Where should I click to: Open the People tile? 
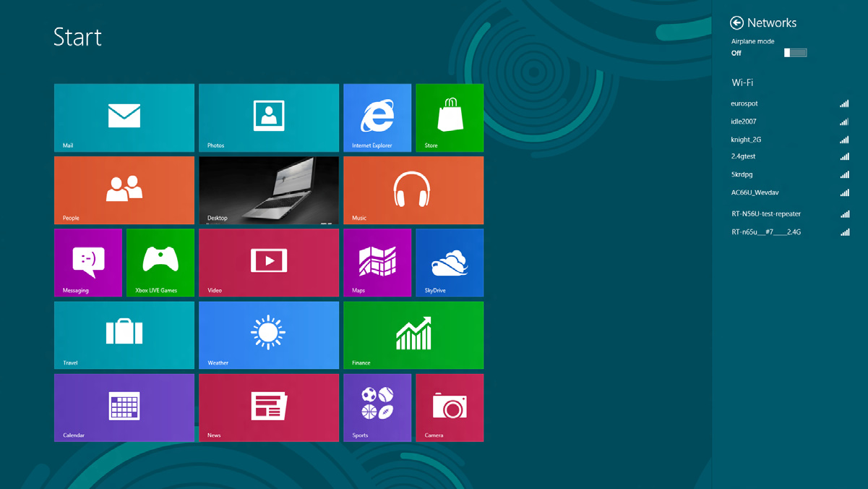point(124,190)
